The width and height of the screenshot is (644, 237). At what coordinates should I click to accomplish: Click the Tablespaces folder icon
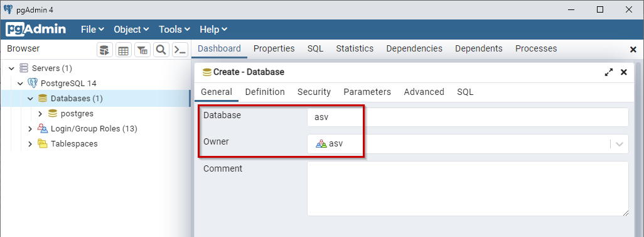pos(42,143)
